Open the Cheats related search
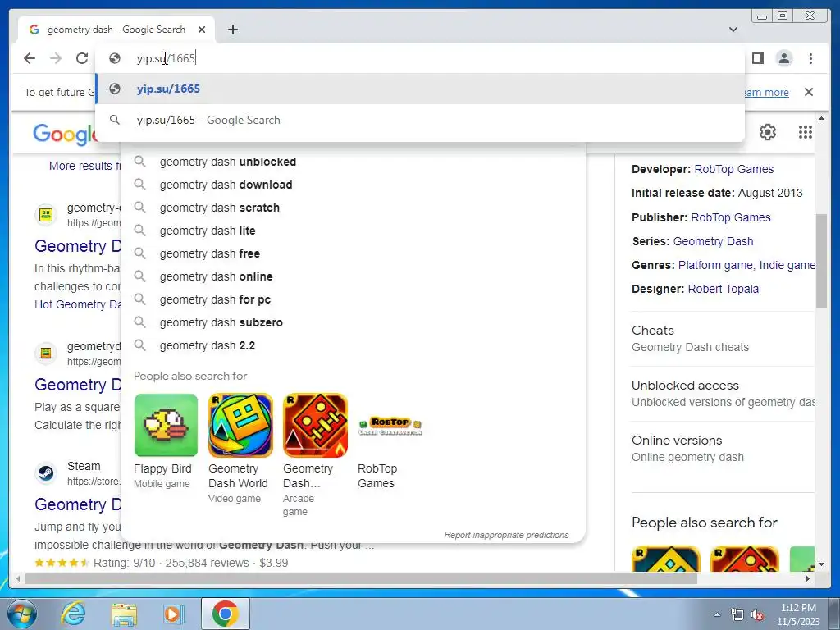Screen dimensions: 840x630 (723, 339)
